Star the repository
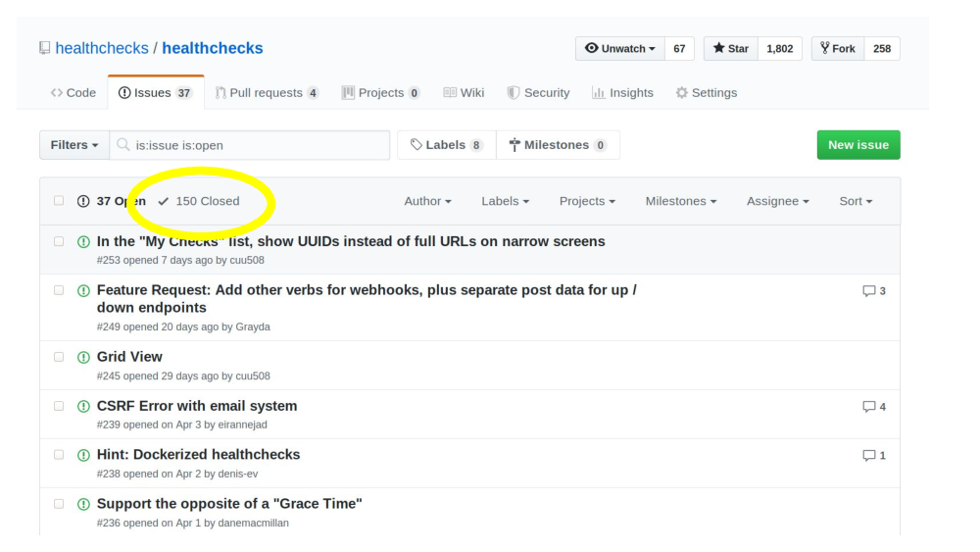Viewport: 980px width, 552px height. click(731, 48)
